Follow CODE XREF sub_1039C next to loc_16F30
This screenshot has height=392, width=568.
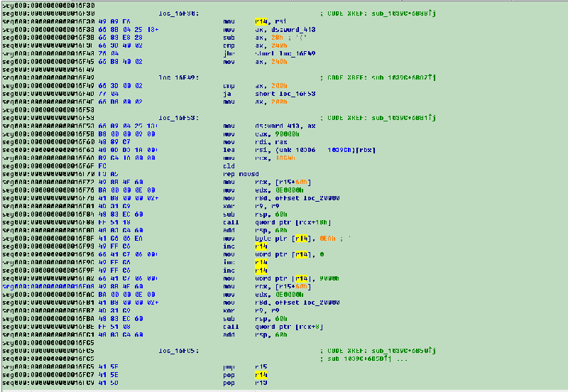click(403, 13)
